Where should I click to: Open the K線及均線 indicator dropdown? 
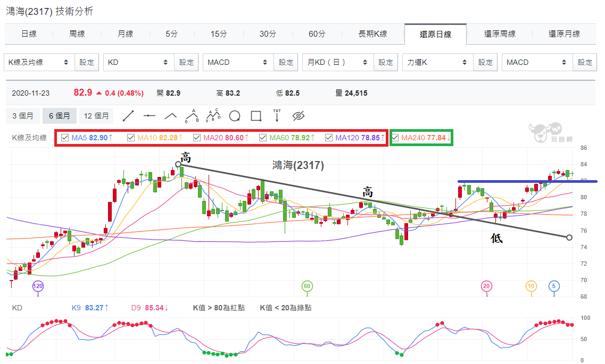(x=39, y=62)
